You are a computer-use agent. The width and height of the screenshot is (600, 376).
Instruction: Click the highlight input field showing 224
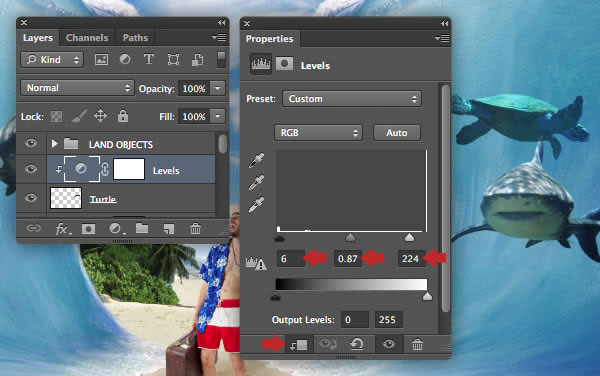(x=412, y=259)
